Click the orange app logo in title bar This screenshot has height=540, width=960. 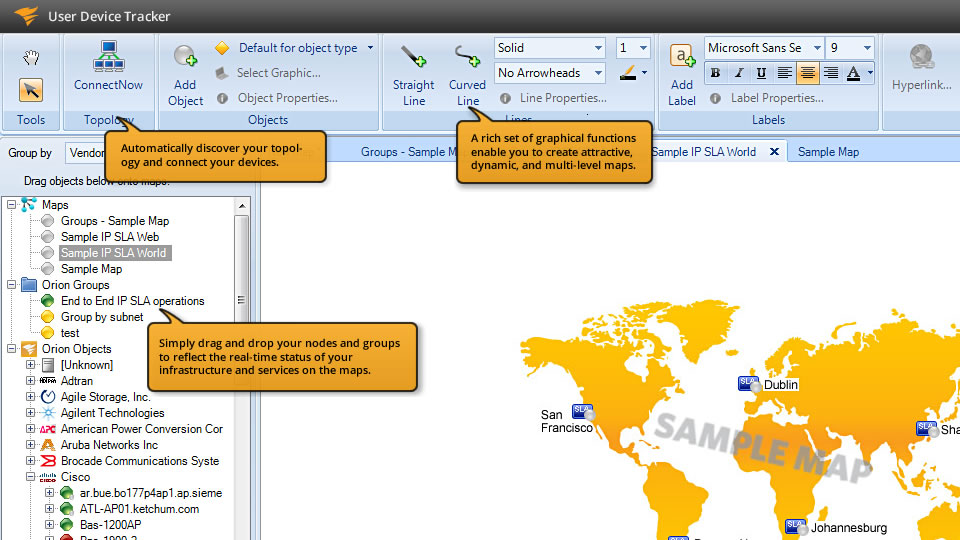click(26, 15)
